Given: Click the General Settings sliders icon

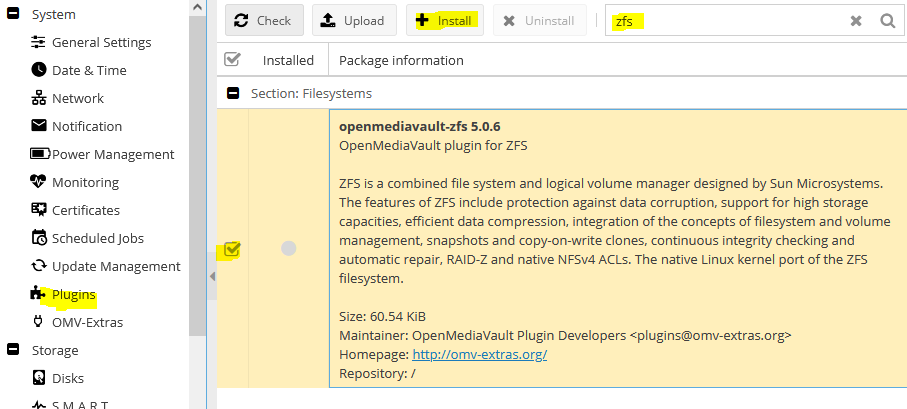Looking at the screenshot, I should coord(39,42).
